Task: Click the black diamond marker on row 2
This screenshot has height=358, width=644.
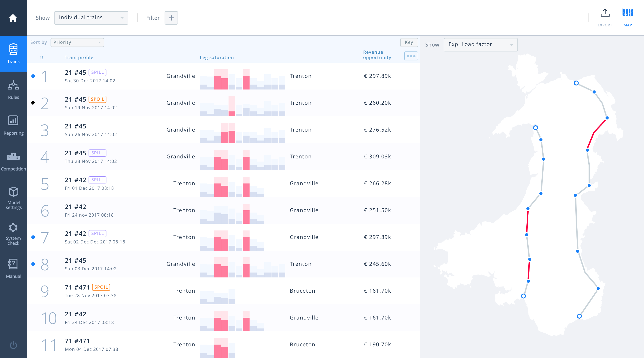Action: pyautogui.click(x=33, y=102)
